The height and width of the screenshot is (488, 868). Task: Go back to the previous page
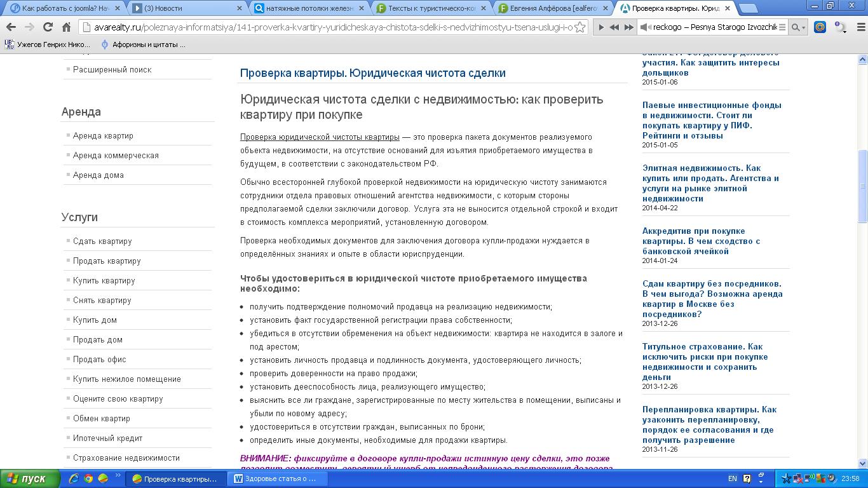click(11, 27)
